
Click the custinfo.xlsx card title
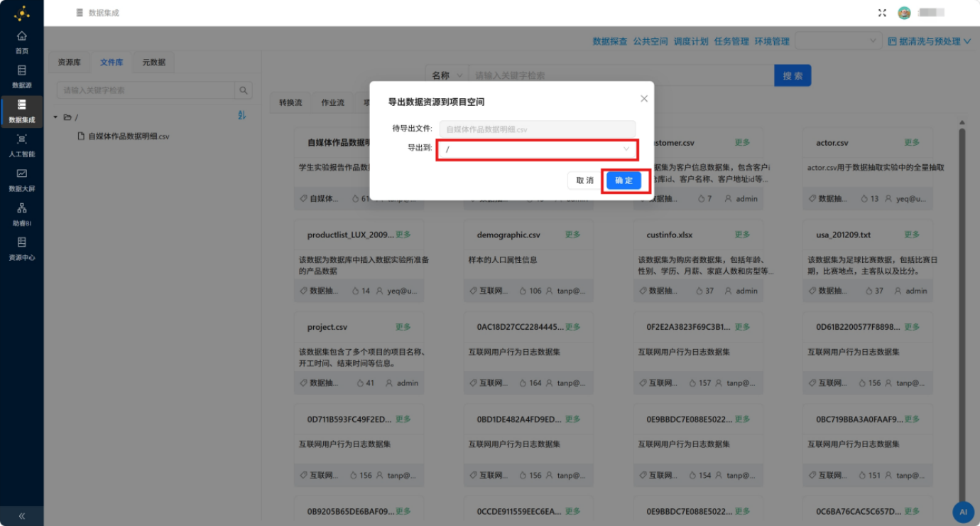[669, 235]
